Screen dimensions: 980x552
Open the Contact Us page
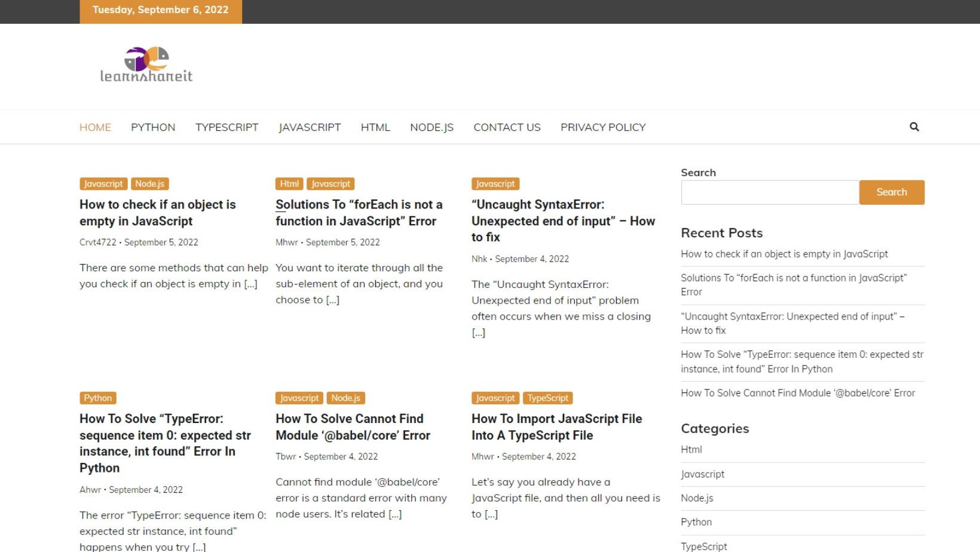(x=507, y=127)
